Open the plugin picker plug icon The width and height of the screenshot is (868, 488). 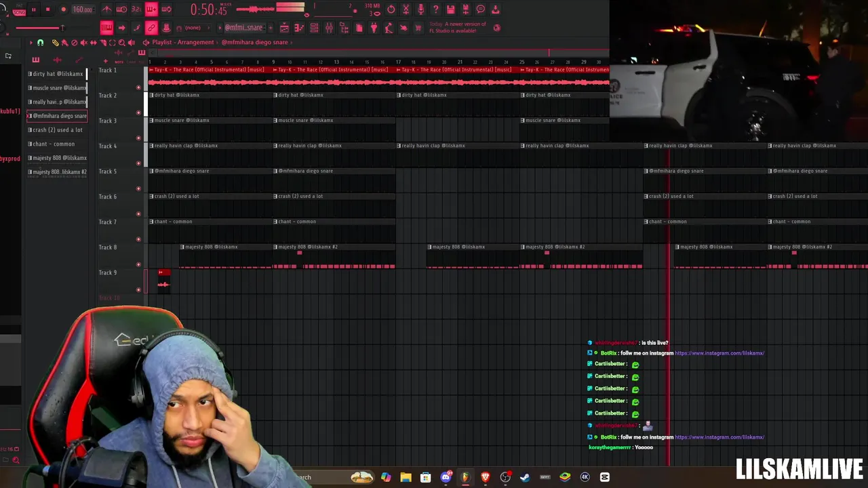click(x=374, y=28)
